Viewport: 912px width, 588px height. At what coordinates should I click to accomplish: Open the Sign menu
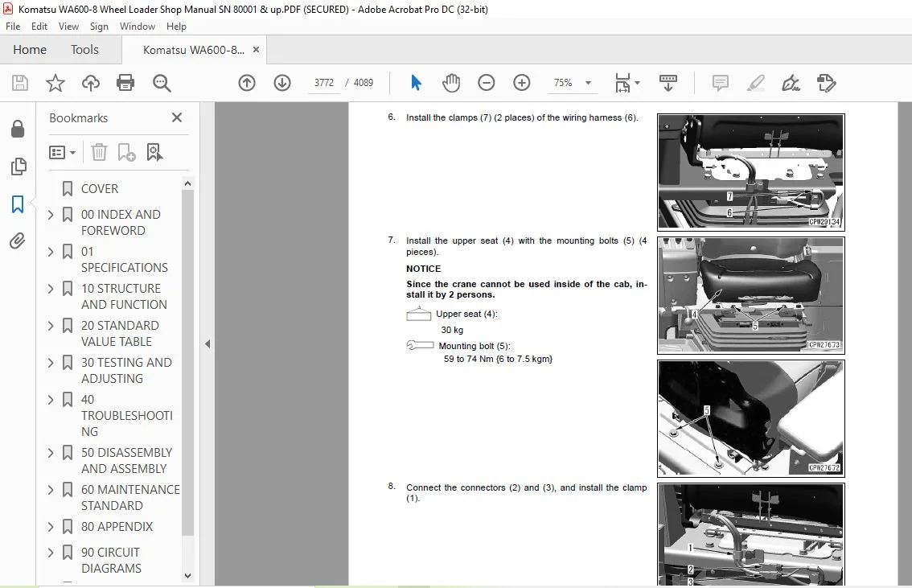pos(99,27)
